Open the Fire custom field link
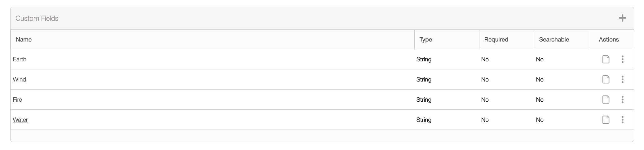644x150 pixels. click(x=17, y=99)
